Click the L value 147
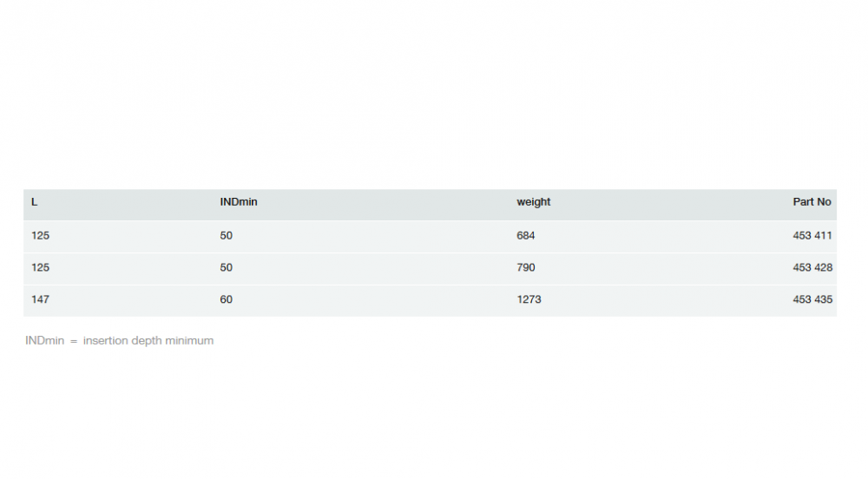Image resolution: width=868 pixels, height=479 pixels. click(x=41, y=299)
